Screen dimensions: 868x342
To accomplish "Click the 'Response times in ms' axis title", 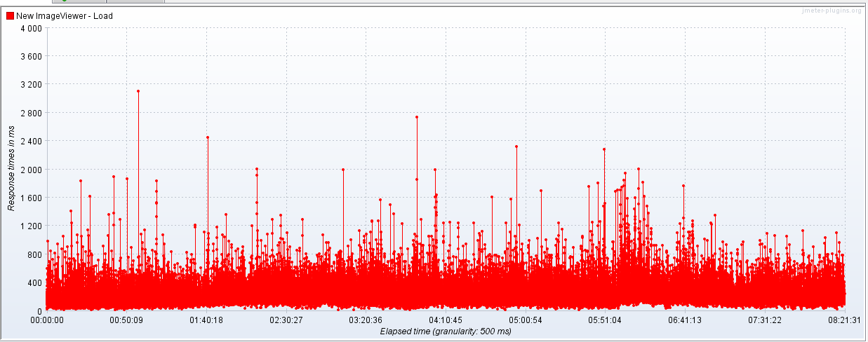I will (x=11, y=170).
